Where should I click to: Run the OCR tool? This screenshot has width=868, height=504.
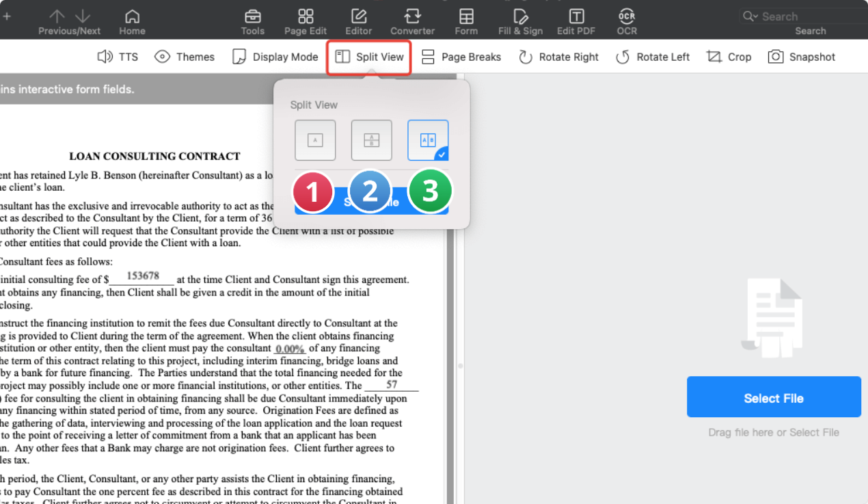point(627,22)
